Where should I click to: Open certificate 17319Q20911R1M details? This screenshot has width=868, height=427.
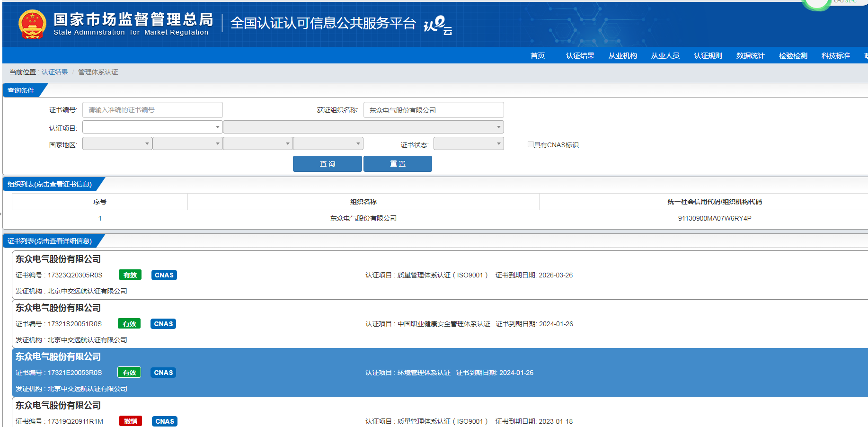440,412
